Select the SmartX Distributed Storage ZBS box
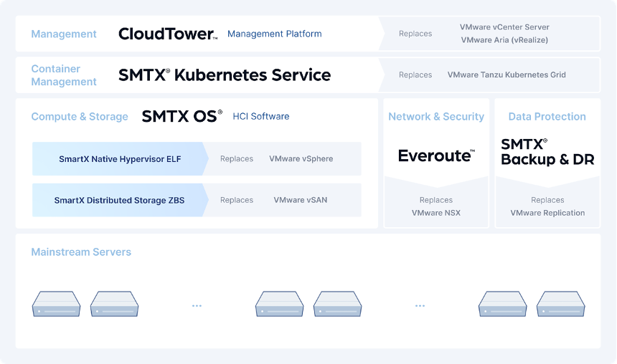Screen dimensions: 617x364 (120, 200)
